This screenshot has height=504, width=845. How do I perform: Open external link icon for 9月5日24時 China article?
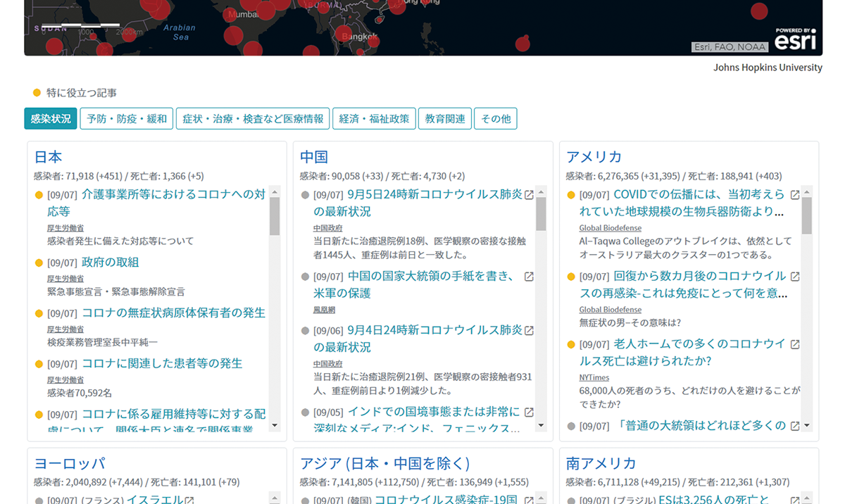click(529, 195)
